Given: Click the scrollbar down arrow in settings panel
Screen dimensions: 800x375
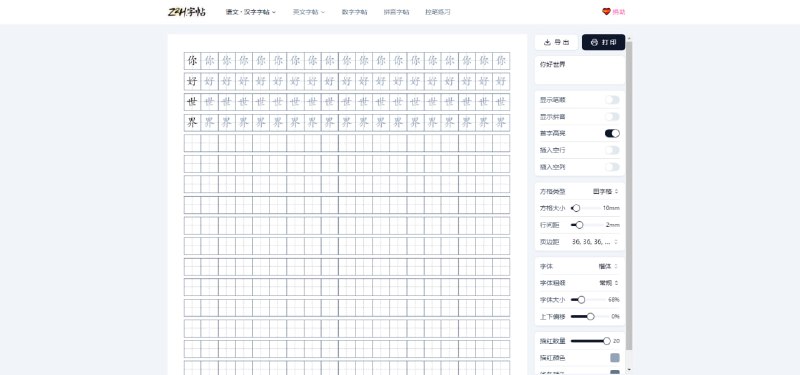Looking at the screenshot, I should 629,369.
